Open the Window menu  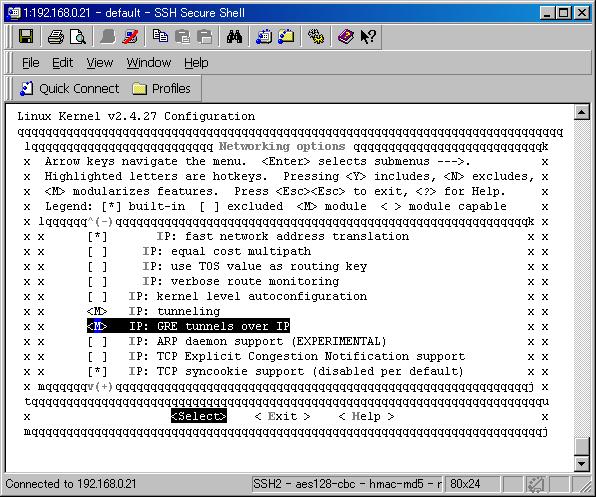tap(149, 63)
